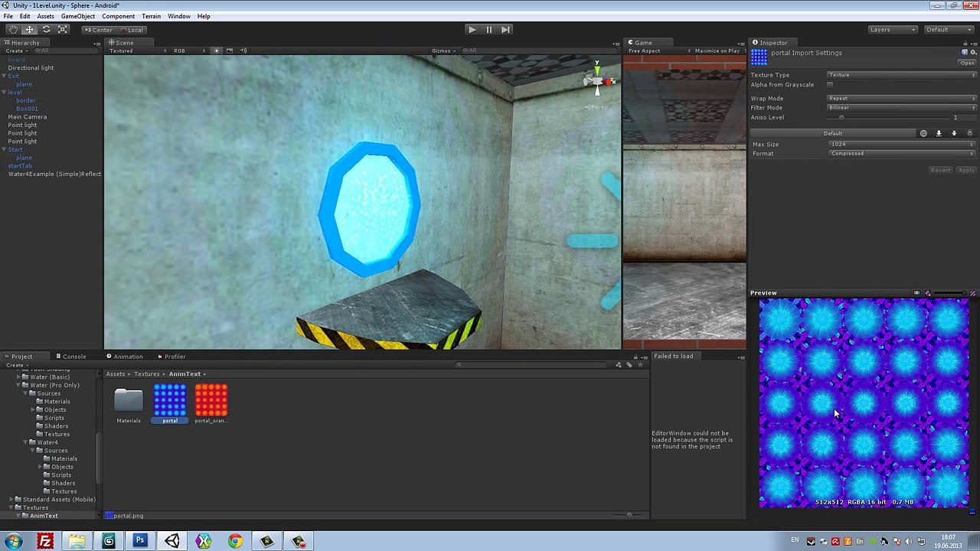Open the Wrap Mode Repeat dropdown
The width and height of the screenshot is (980, 551).
(902, 99)
